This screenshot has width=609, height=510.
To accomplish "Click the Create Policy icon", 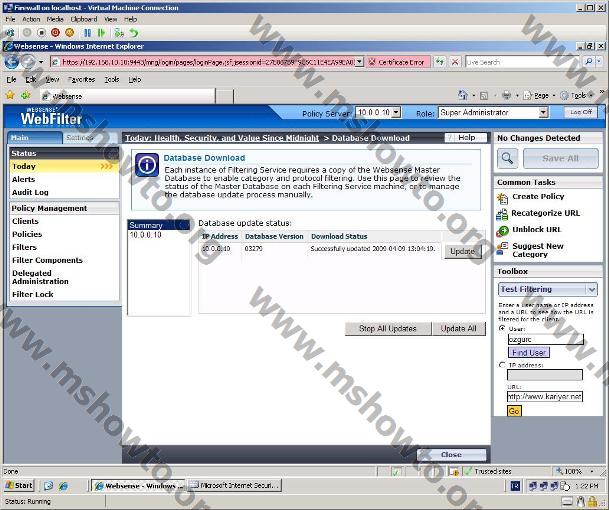I will [x=502, y=198].
